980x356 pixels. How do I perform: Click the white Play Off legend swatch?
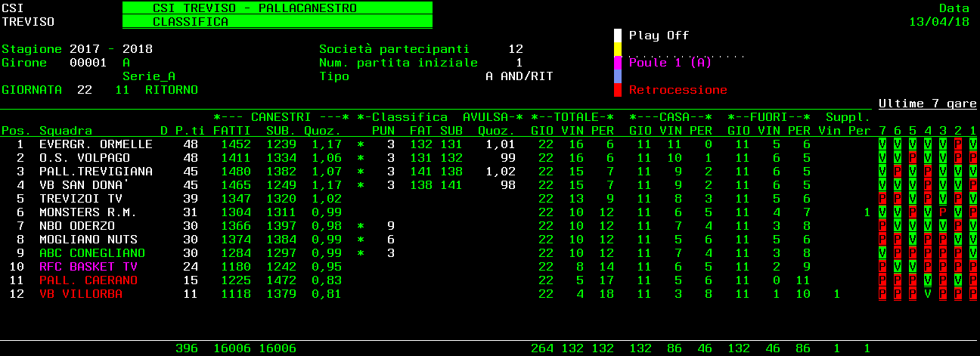tap(618, 36)
